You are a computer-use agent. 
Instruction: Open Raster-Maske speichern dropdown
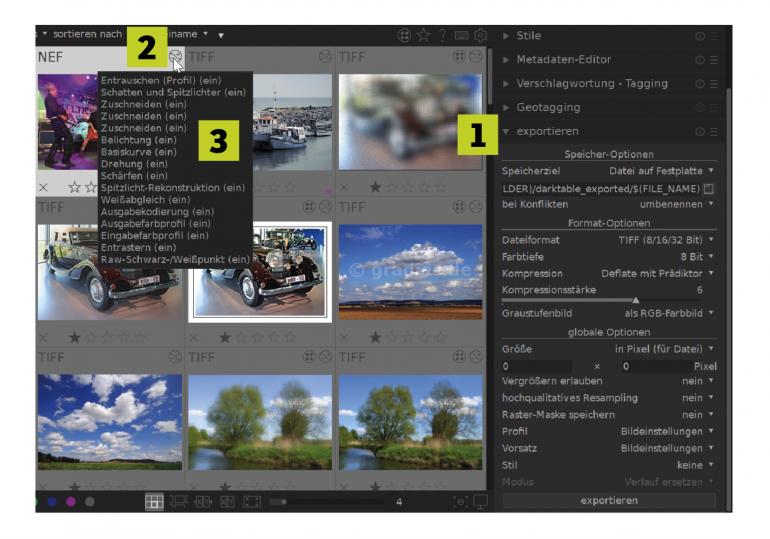point(608,415)
